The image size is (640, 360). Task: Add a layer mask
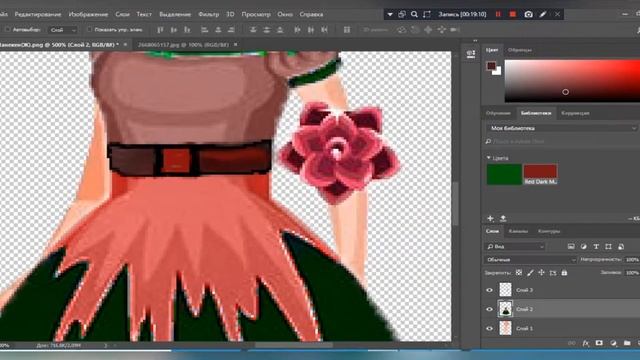pos(599,343)
